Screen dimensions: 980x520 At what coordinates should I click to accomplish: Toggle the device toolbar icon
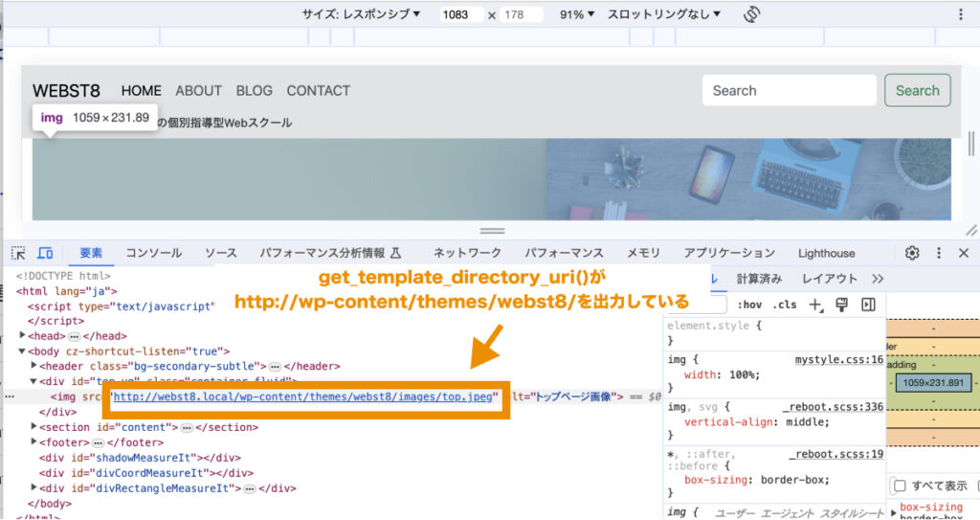[45, 253]
